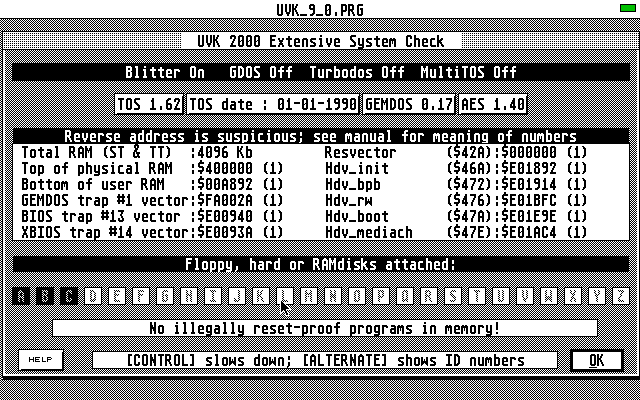Click the drive G letter box
This screenshot has height=400, width=640.
pyautogui.click(x=165, y=296)
